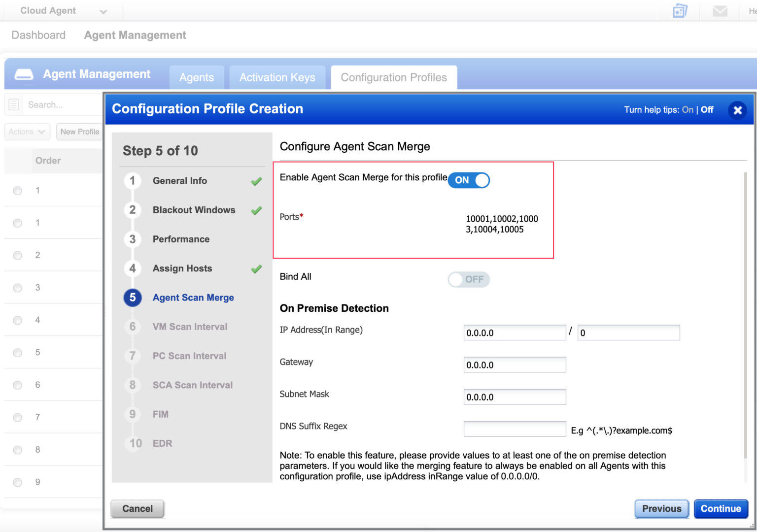Expand the Actions dropdown

(x=27, y=132)
